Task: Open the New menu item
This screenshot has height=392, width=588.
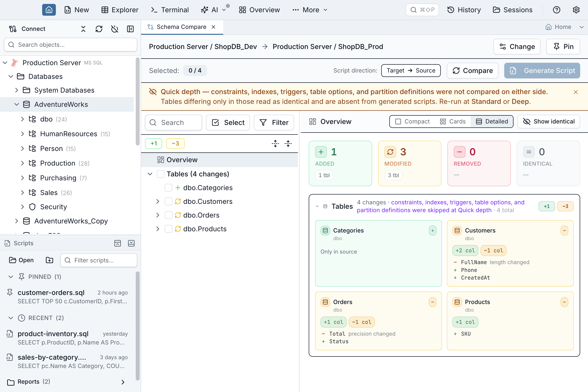Action: point(77,10)
